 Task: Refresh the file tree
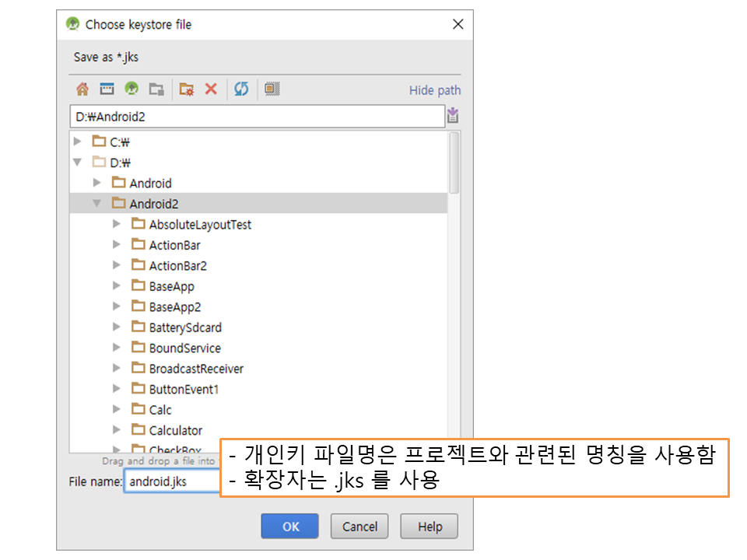(x=241, y=89)
